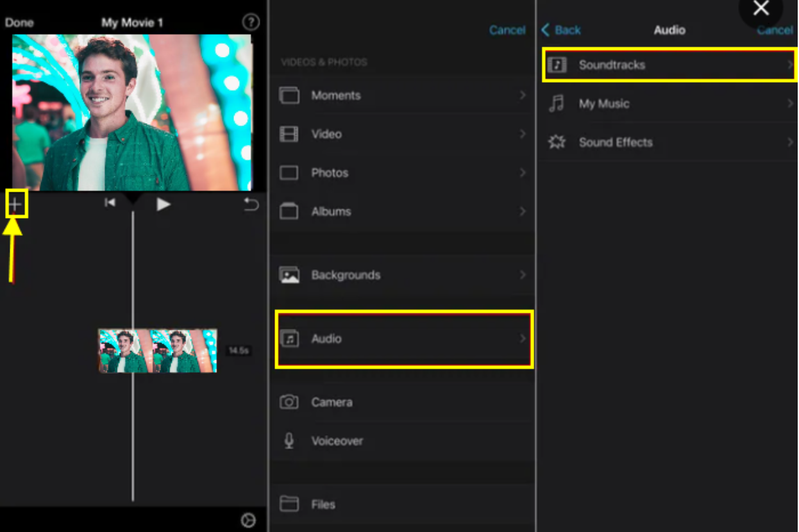Skip to beginning of the timeline

pos(110,203)
